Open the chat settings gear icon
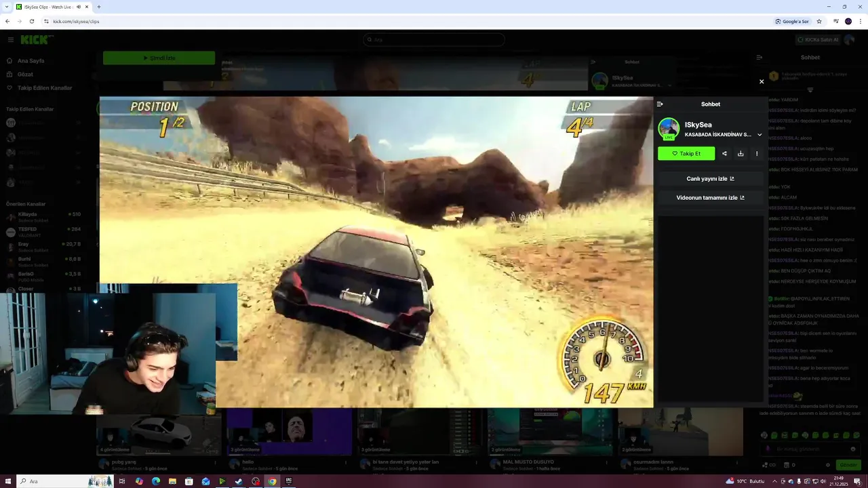 click(828, 465)
